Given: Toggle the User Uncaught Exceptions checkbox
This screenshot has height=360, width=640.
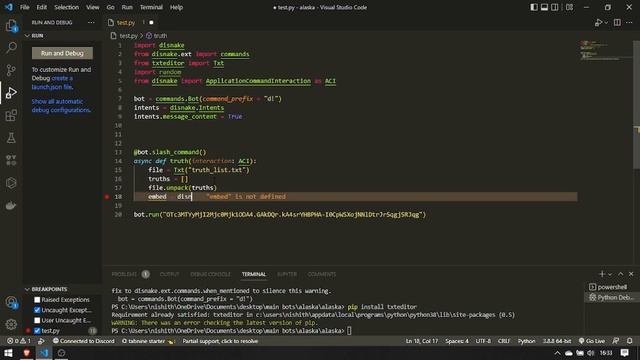Looking at the screenshot, I should [37, 320].
